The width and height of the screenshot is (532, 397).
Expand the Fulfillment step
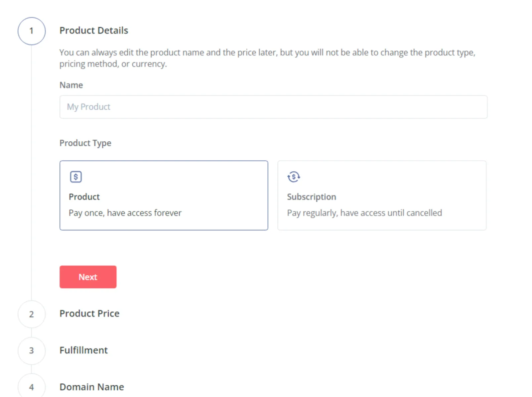tap(83, 350)
